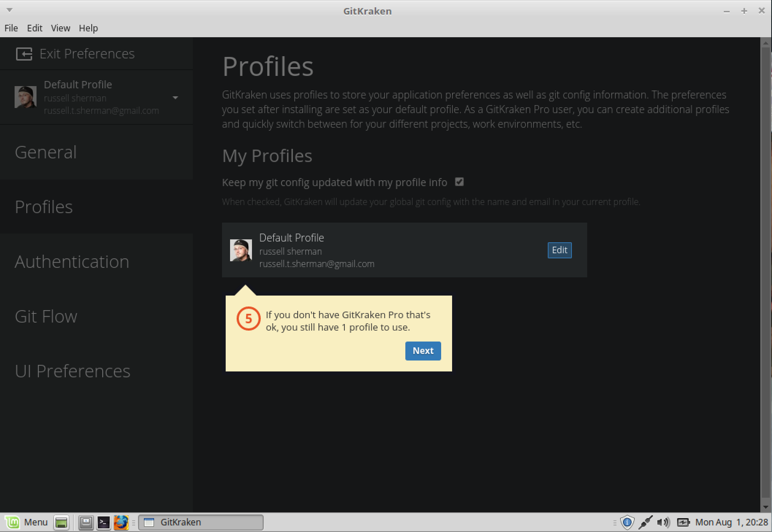Click the scrollbar up arrow
Screen dimensions: 772x532
[766, 43]
